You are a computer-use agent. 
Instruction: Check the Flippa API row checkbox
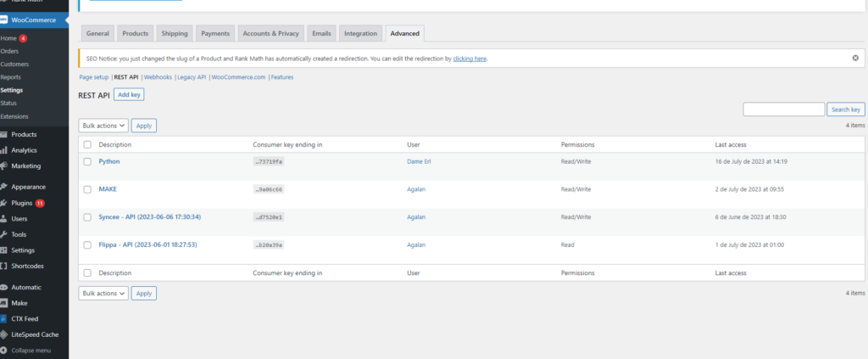click(87, 245)
